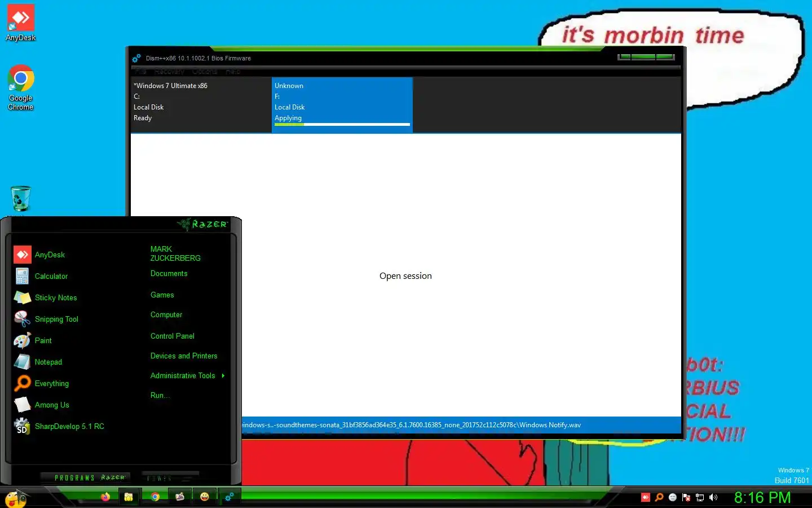Open the File menu in Dism++
This screenshot has width=812, height=508.
[141, 72]
